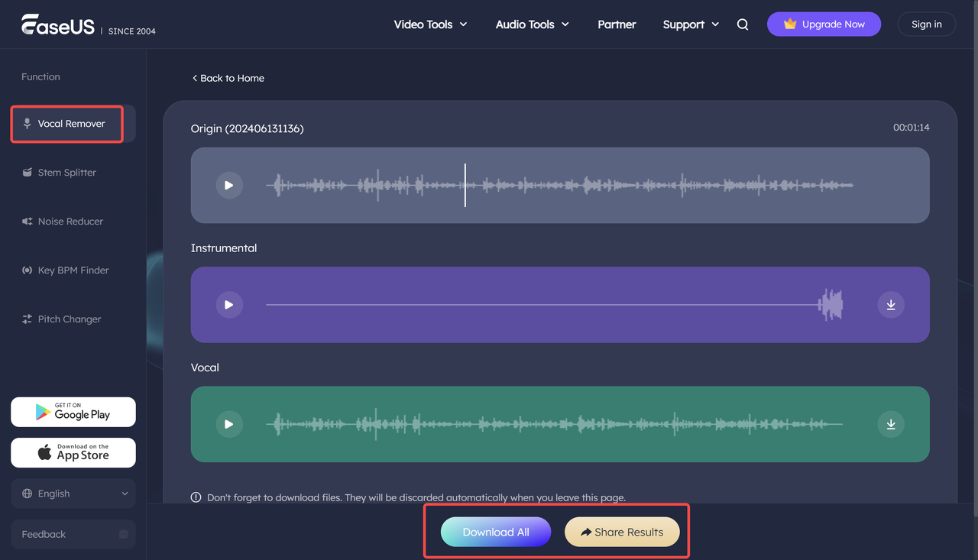Screen dimensions: 978x560
Task: Expand the Video Tools dropdown
Action: pos(429,24)
